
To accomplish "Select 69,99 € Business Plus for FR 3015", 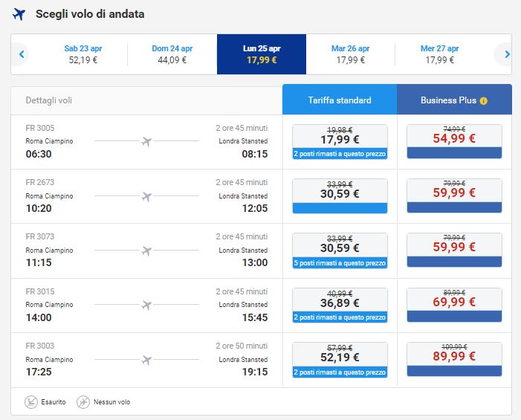I will pyautogui.click(x=454, y=305).
